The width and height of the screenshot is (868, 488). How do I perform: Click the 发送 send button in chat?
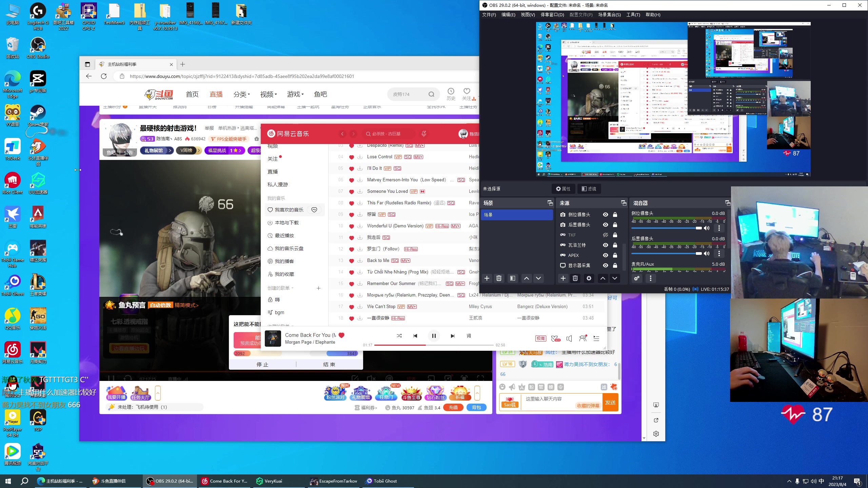pyautogui.click(x=610, y=402)
